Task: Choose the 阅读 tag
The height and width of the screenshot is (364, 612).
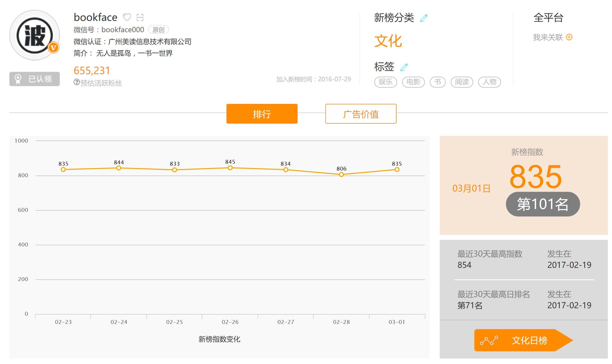Action: point(462,82)
